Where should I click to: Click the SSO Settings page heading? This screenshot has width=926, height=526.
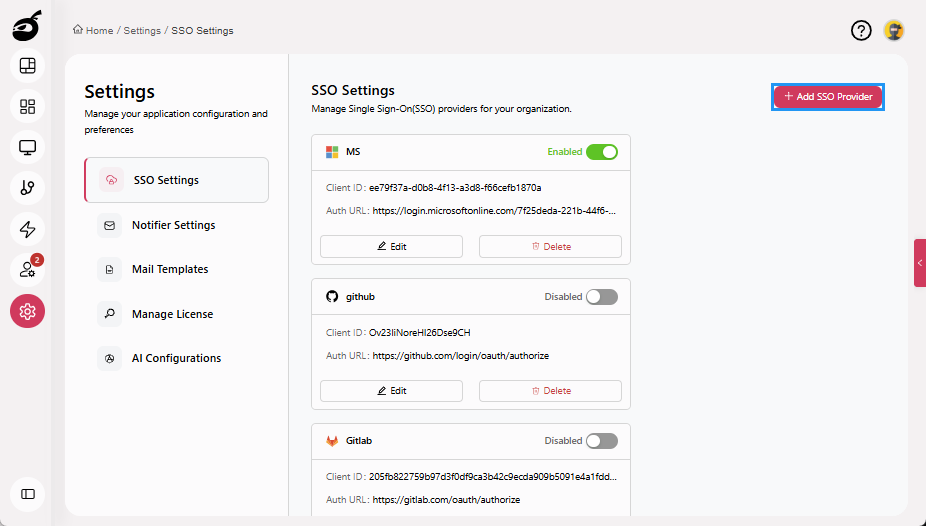(x=353, y=90)
